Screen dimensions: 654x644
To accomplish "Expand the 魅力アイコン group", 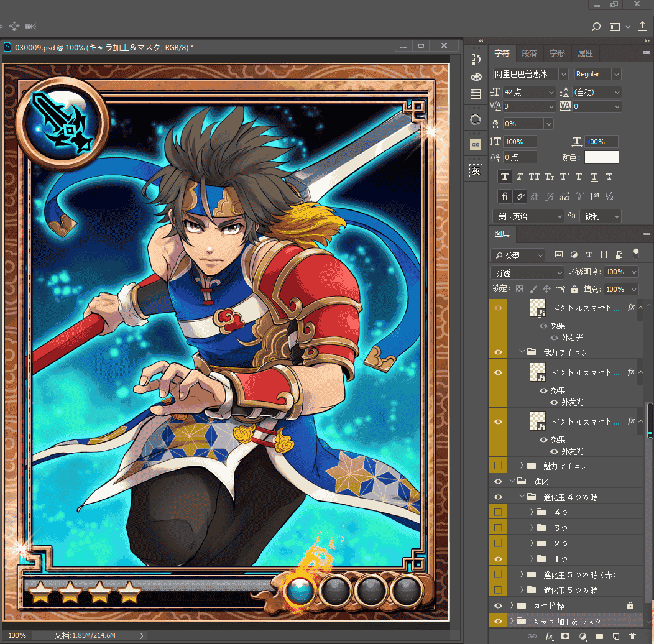I will click(x=522, y=465).
